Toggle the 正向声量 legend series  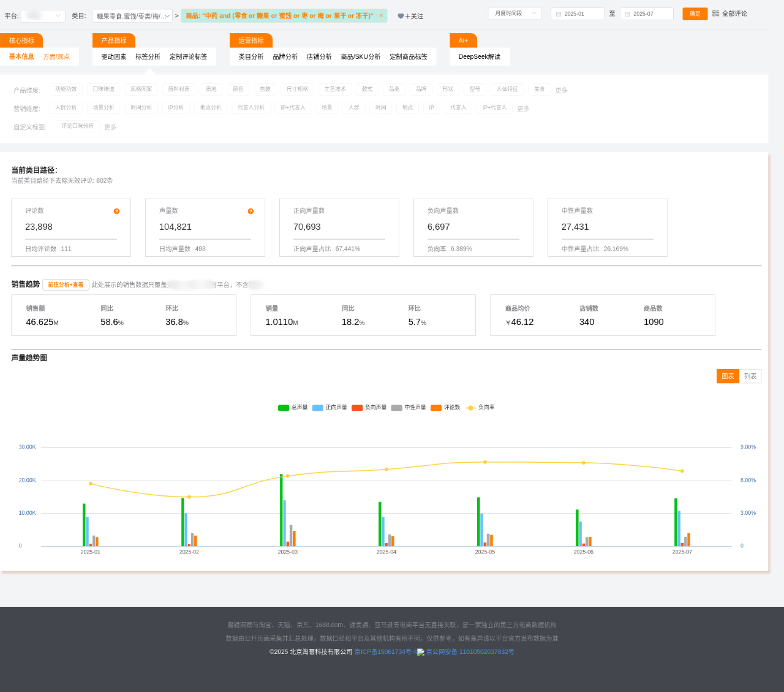point(330,408)
